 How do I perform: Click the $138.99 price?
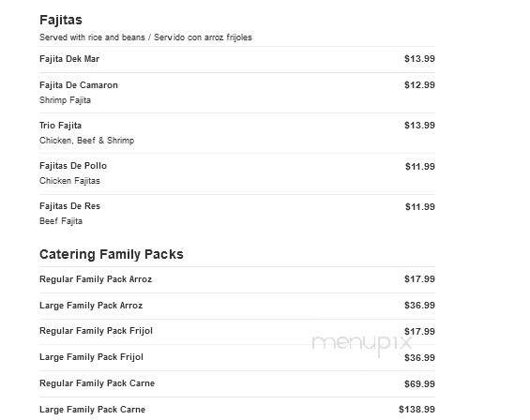[x=416, y=410]
